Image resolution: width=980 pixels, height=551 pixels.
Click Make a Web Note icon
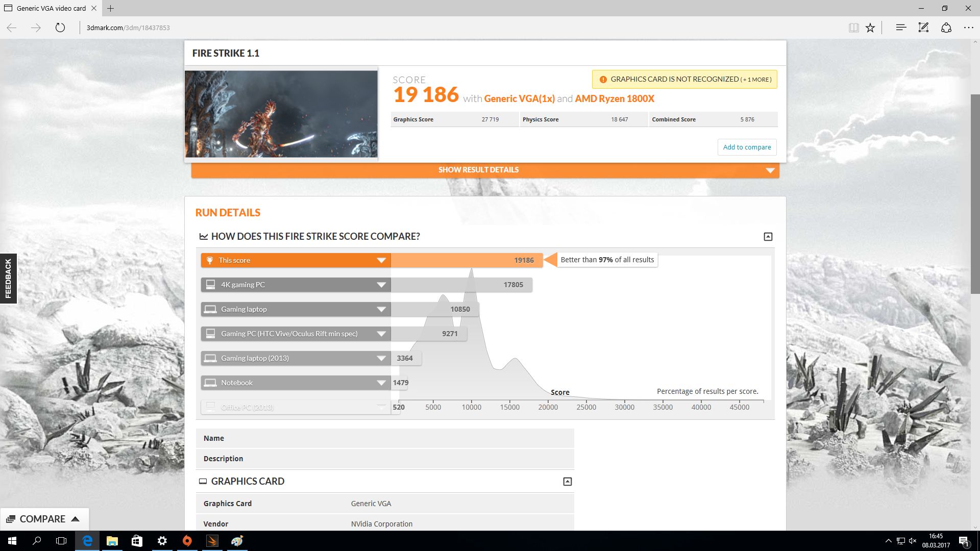click(x=923, y=28)
